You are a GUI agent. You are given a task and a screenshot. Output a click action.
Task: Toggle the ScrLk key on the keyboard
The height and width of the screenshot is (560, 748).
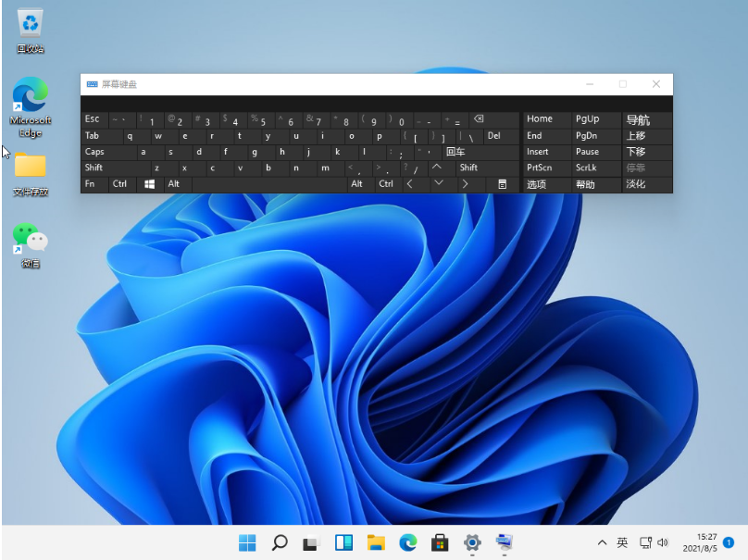pos(590,168)
